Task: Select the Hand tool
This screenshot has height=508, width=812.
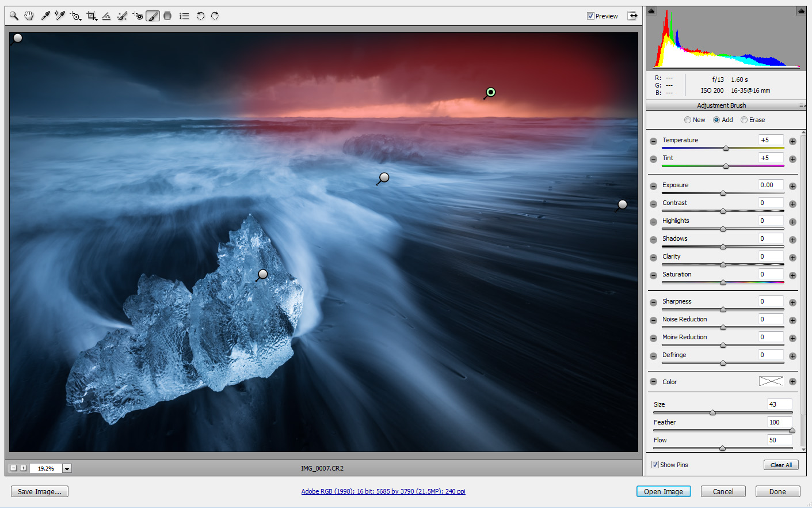Action: 29,16
